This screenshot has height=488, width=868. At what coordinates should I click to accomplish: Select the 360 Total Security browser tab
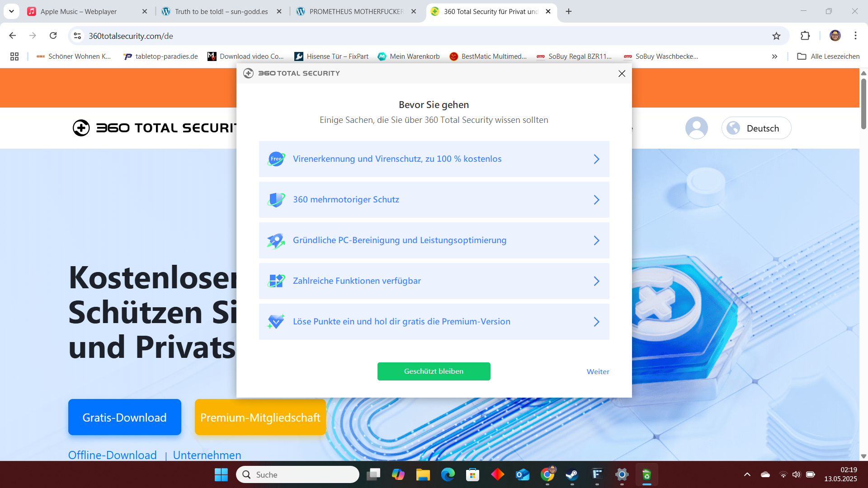pos(491,11)
